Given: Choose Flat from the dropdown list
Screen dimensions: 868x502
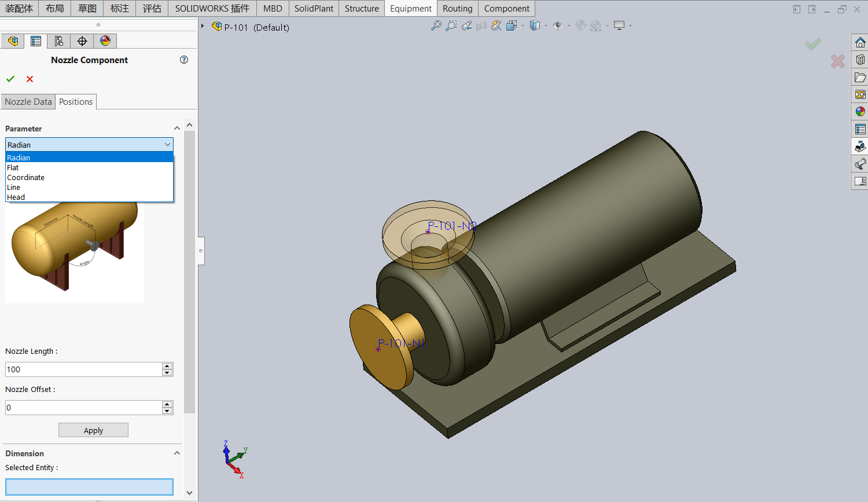Looking at the screenshot, I should point(89,167).
